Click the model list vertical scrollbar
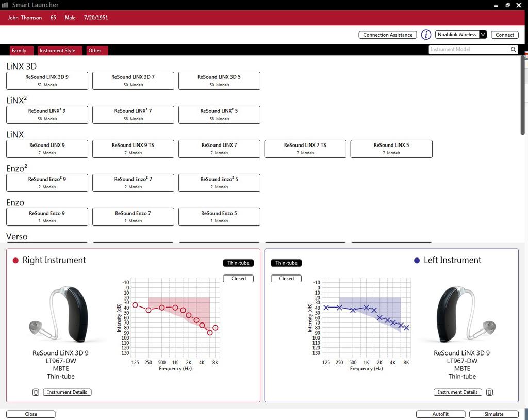The width and height of the screenshot is (528, 420). click(x=523, y=95)
